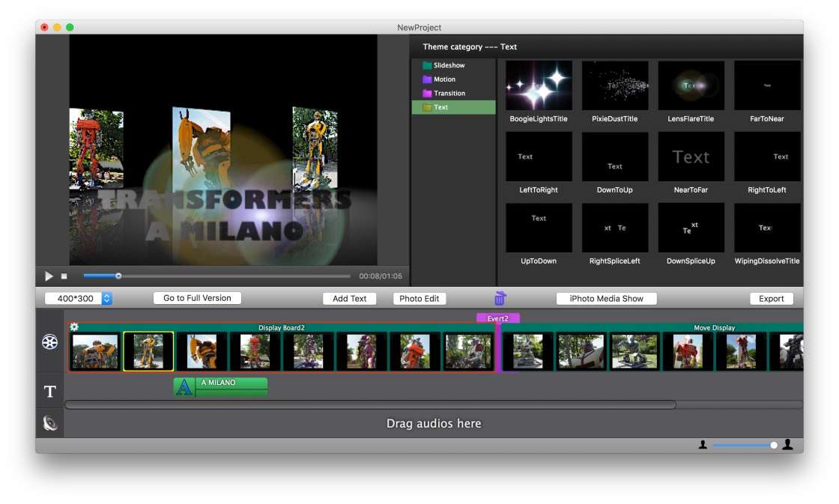Click the Evert2 transition marker

click(498, 318)
